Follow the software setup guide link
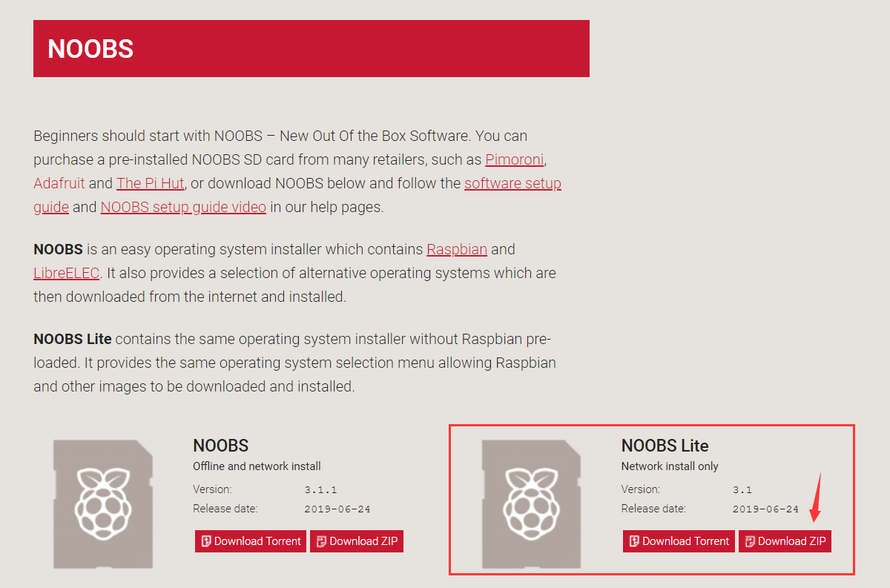The height and width of the screenshot is (588, 890). [512, 183]
